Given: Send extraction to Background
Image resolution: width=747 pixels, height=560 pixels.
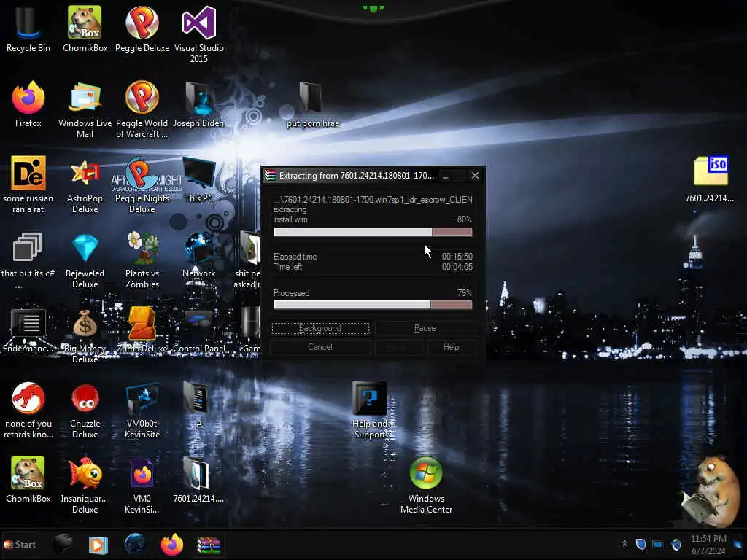Looking at the screenshot, I should click(x=320, y=328).
